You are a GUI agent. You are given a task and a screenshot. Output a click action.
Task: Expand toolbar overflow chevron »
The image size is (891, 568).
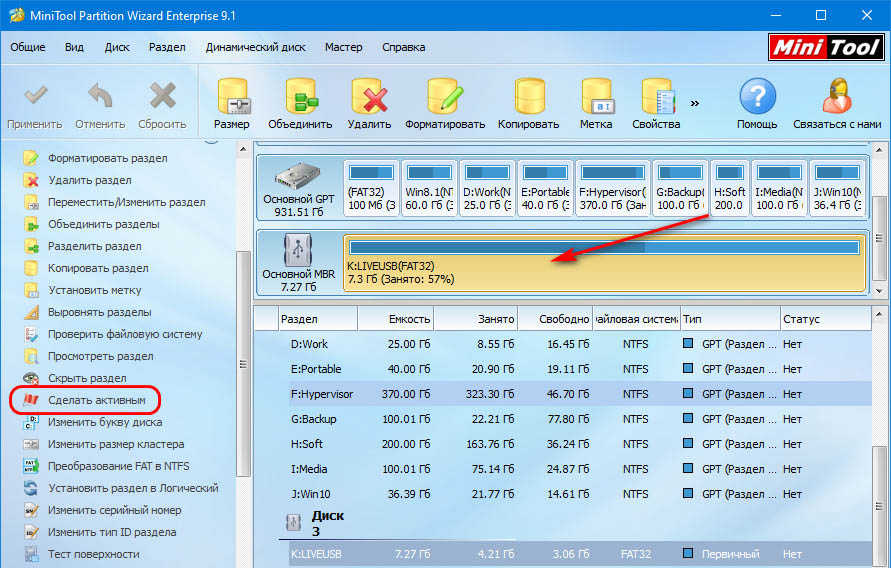coord(694,102)
